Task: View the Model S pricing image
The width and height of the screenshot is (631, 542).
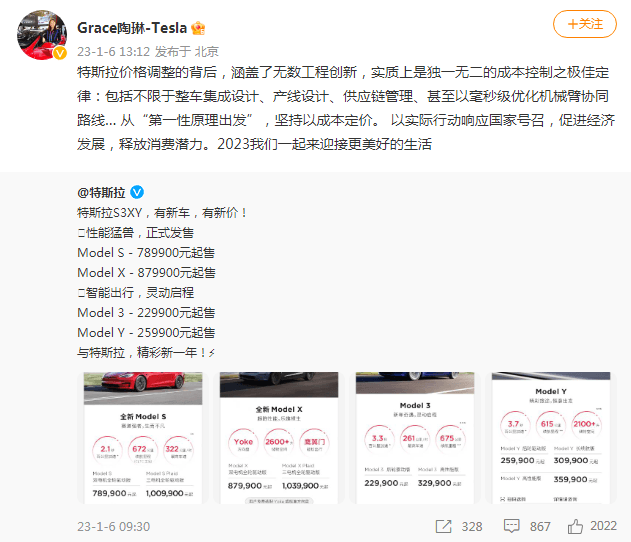Action: click(x=143, y=438)
